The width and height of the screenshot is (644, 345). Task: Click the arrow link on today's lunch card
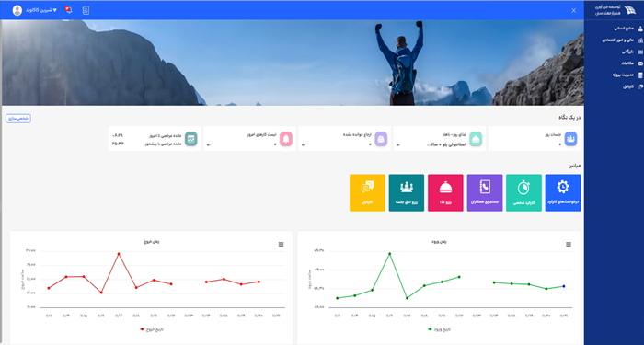pyautogui.click(x=398, y=145)
